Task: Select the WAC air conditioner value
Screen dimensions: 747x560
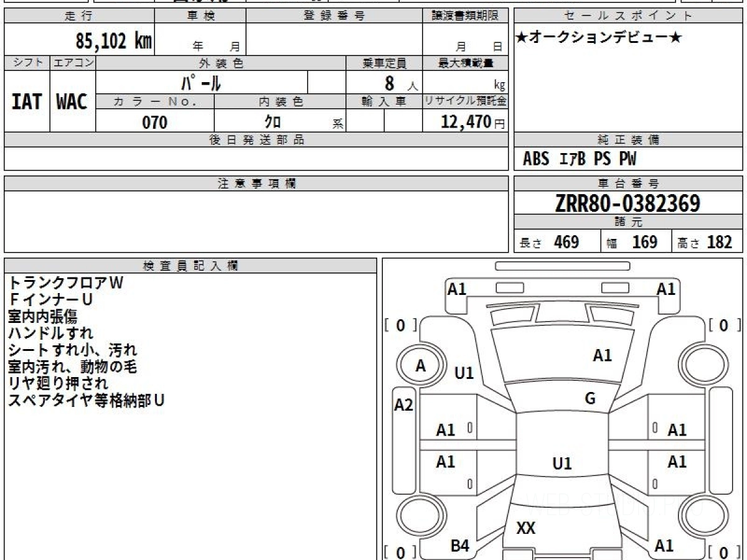Action: point(72,102)
